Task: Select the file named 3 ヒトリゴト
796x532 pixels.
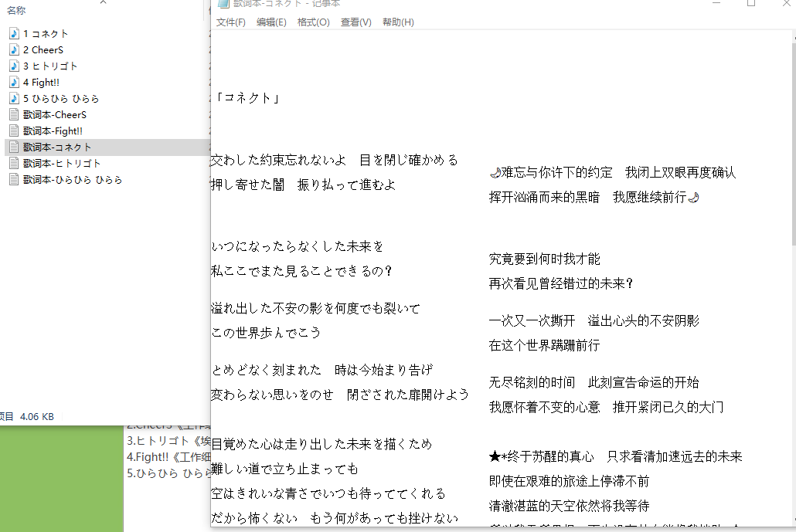Action: point(50,66)
